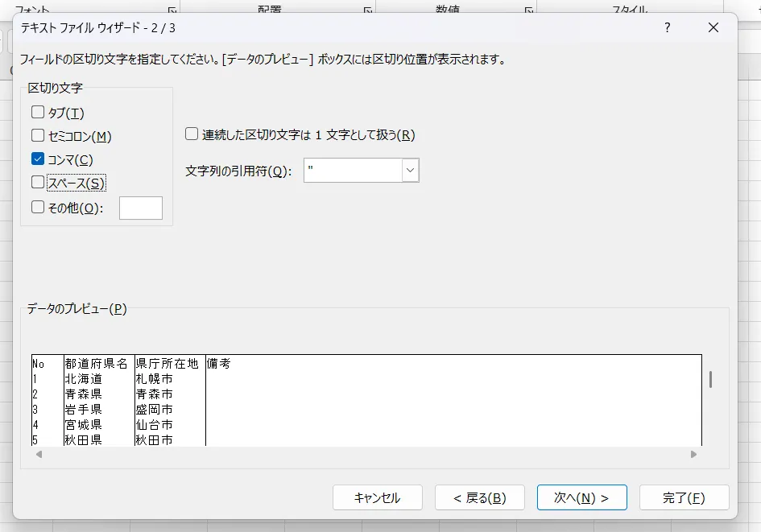Click the preview's left scroll arrow
This screenshot has height=532, width=761.
pos(36,455)
